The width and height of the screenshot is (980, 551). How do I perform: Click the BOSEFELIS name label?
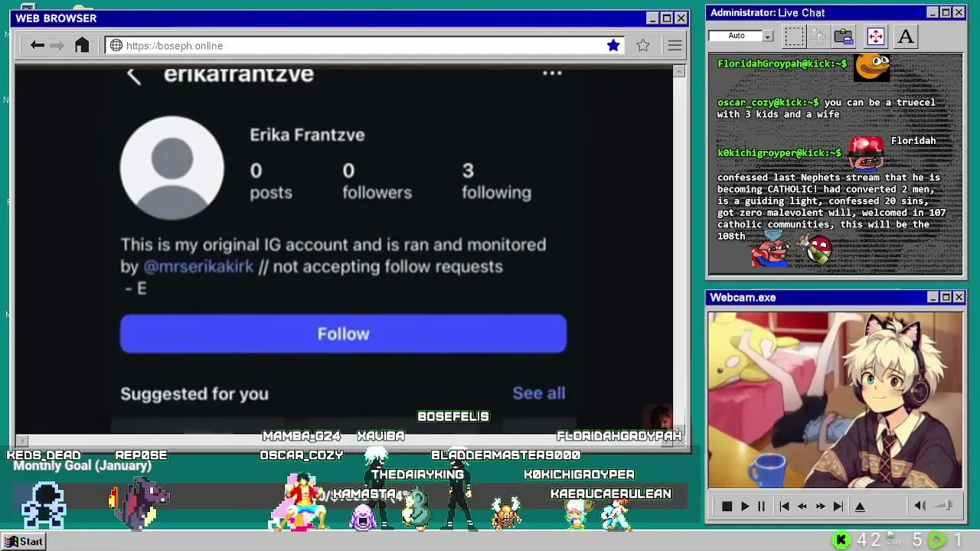click(x=452, y=416)
